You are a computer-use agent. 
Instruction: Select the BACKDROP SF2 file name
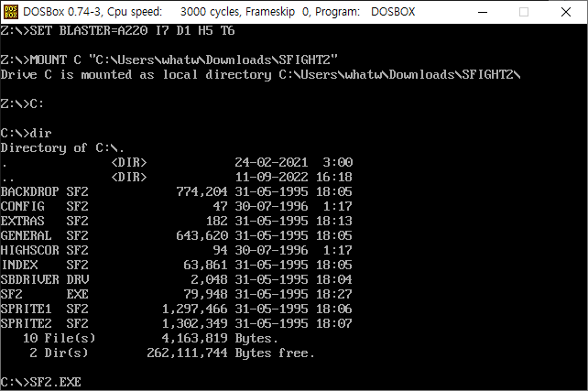pyautogui.click(x=44, y=191)
